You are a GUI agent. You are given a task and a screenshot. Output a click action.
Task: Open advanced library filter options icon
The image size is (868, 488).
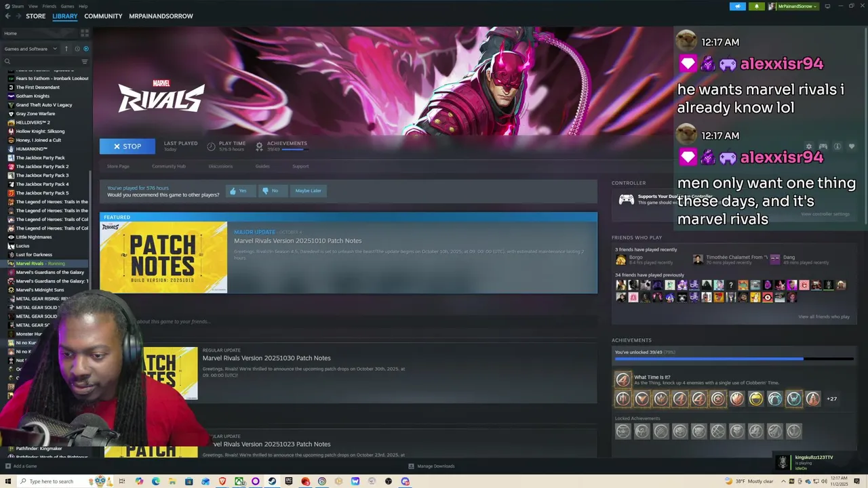pyautogui.click(x=85, y=62)
